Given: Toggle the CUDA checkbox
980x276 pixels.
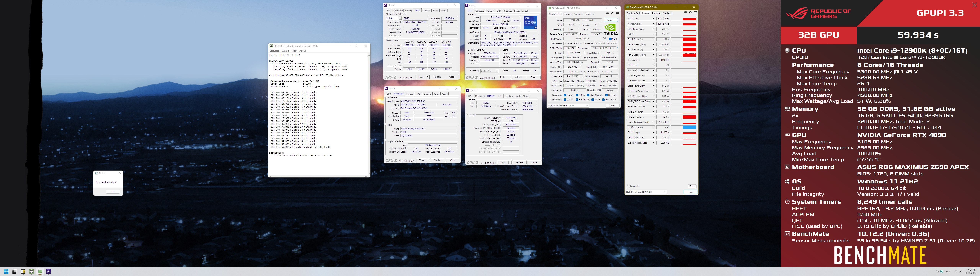Looking at the screenshot, I should tap(577, 95).
